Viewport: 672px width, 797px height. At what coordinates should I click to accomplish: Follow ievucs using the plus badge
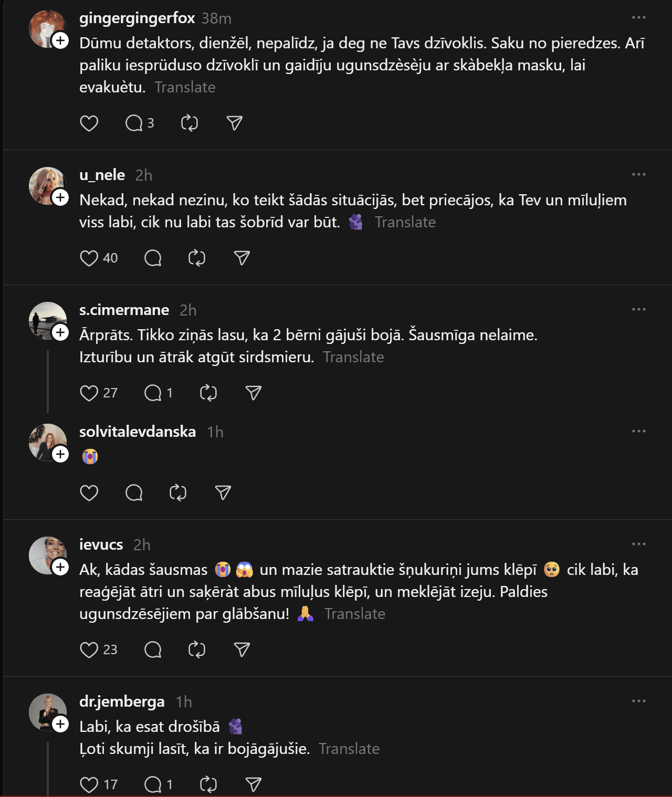tap(61, 567)
